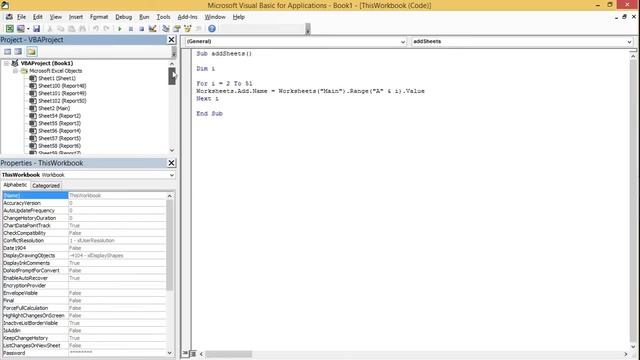640x360 pixels.
Task: Click the Cut scissors icon
Action: point(50,29)
